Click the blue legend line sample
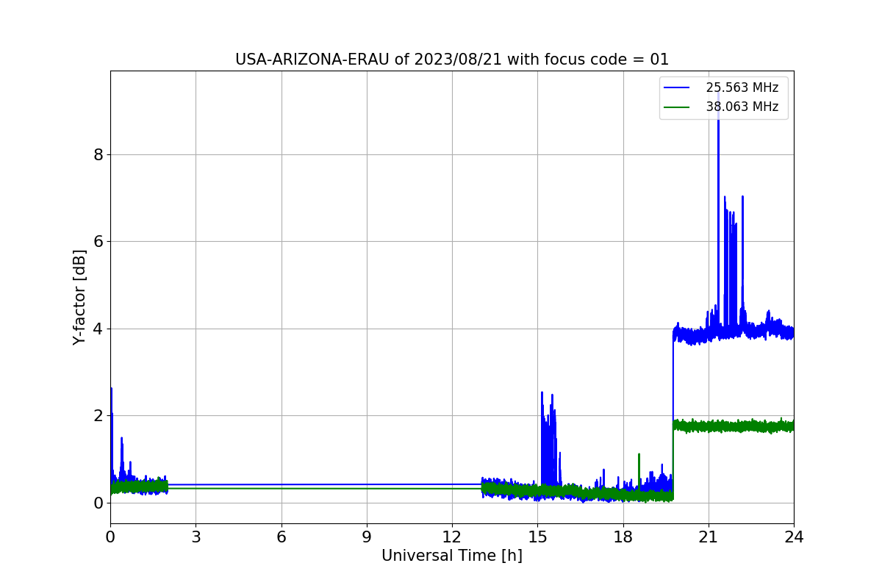The width and height of the screenshot is (882, 588). point(677,87)
